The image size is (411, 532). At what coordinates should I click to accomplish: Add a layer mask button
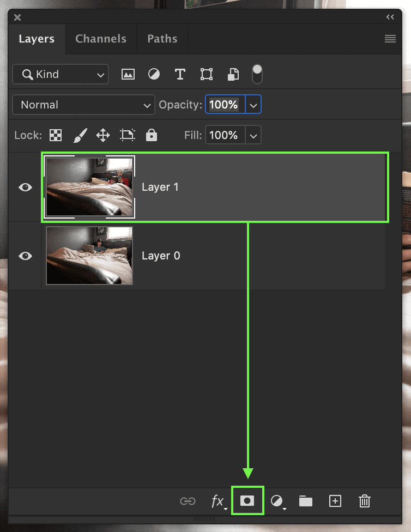pyautogui.click(x=247, y=500)
